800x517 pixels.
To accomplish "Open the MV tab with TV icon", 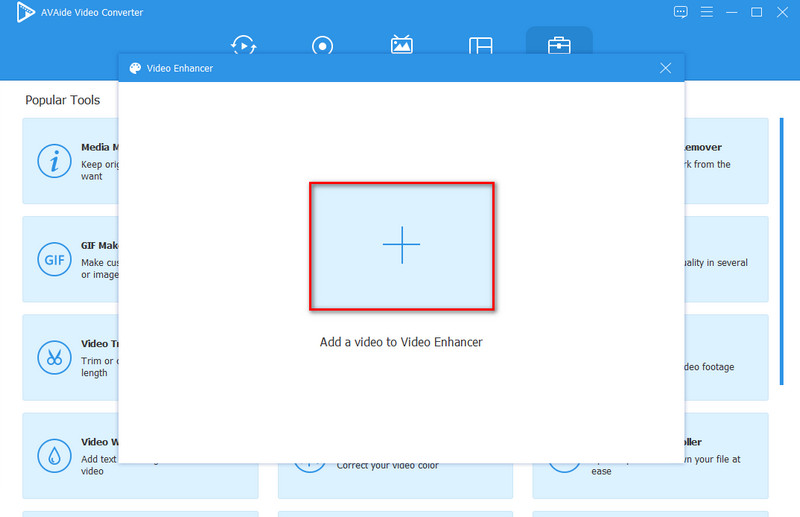I will [401, 46].
